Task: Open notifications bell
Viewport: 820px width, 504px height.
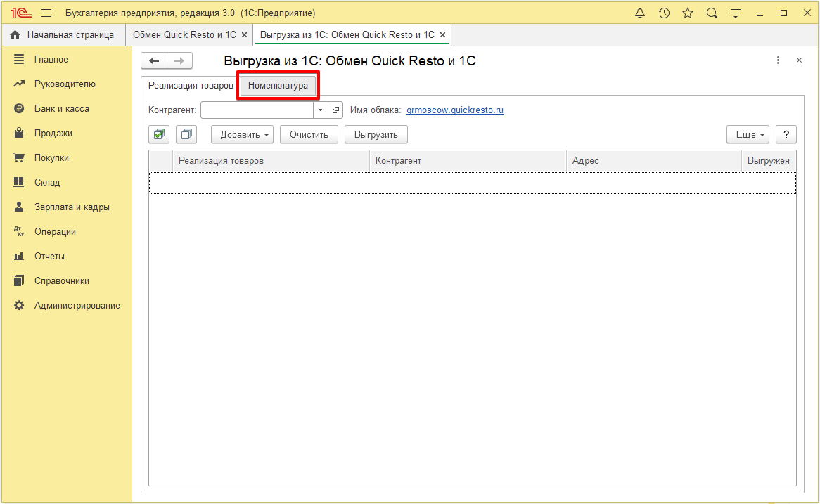Action: [639, 13]
